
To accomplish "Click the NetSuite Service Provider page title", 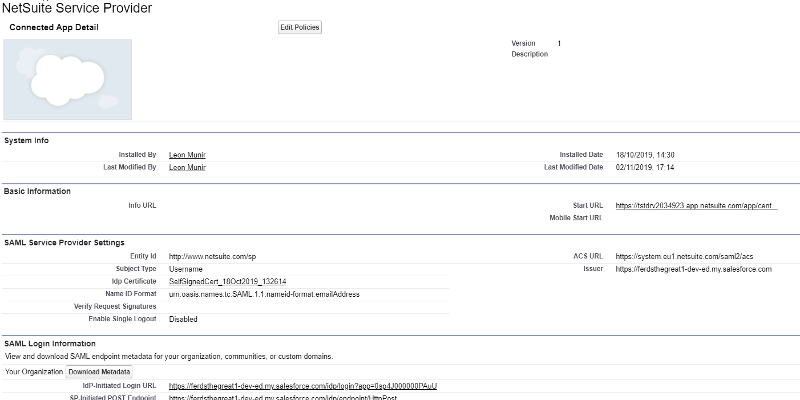I will [77, 8].
